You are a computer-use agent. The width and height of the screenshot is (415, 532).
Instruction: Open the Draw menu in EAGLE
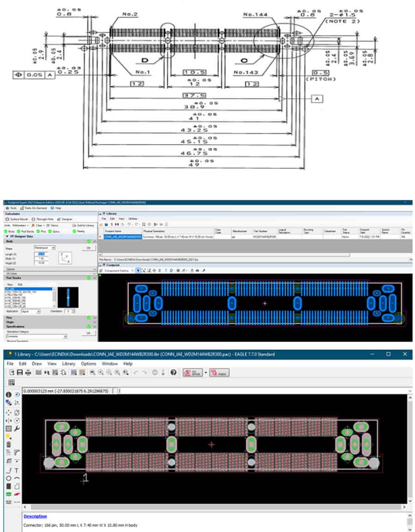click(x=36, y=363)
